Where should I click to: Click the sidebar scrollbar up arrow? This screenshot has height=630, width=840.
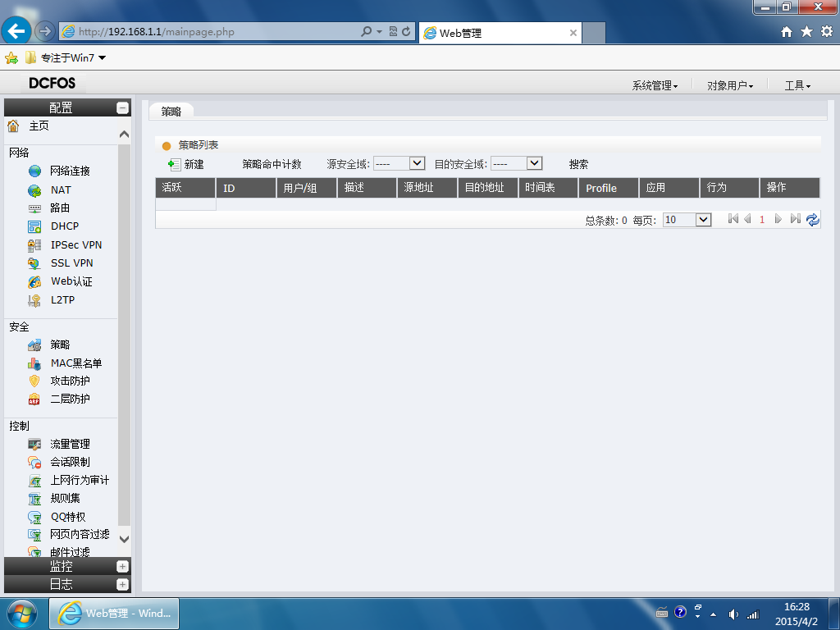(125, 134)
